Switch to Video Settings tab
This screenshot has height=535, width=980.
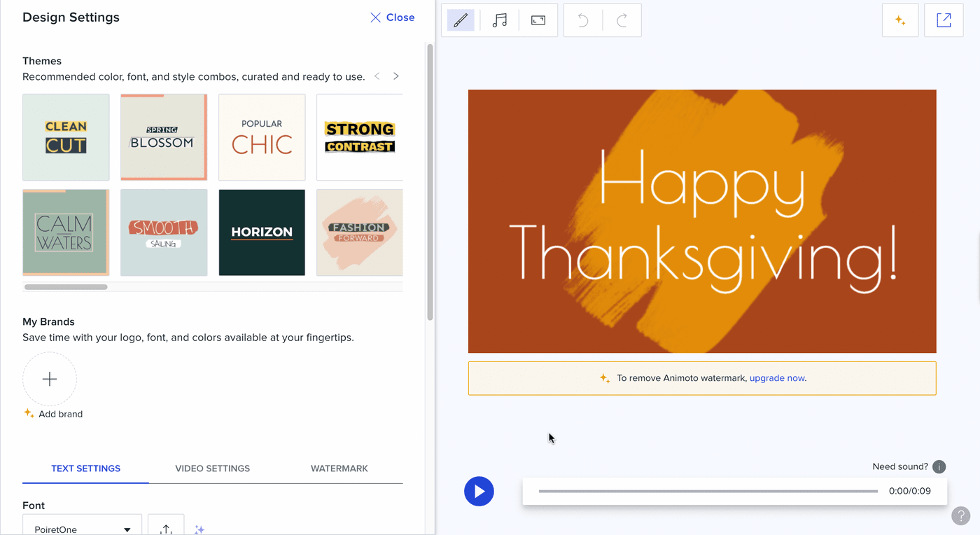point(213,468)
